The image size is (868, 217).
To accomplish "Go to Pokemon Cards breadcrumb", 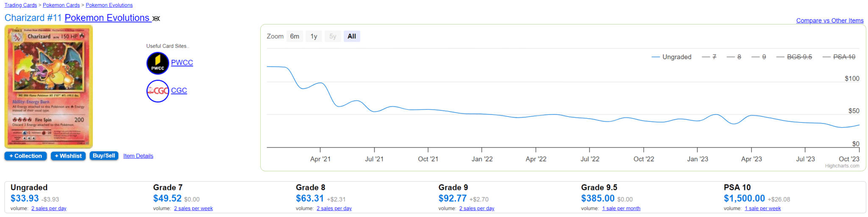I will pyautogui.click(x=61, y=5).
